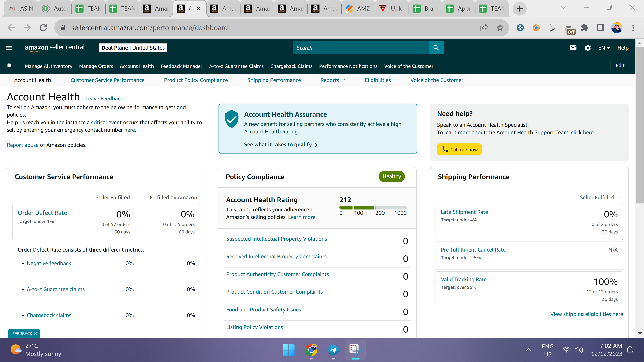This screenshot has width=644, height=362.
Task: Show hidden system tray icons
Action: pyautogui.click(x=528, y=350)
